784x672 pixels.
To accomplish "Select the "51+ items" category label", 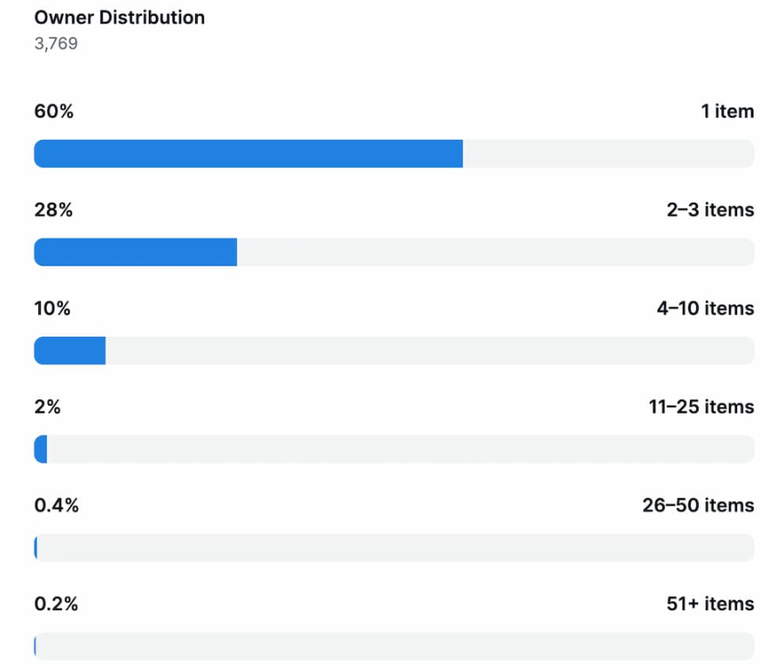I will (709, 603).
